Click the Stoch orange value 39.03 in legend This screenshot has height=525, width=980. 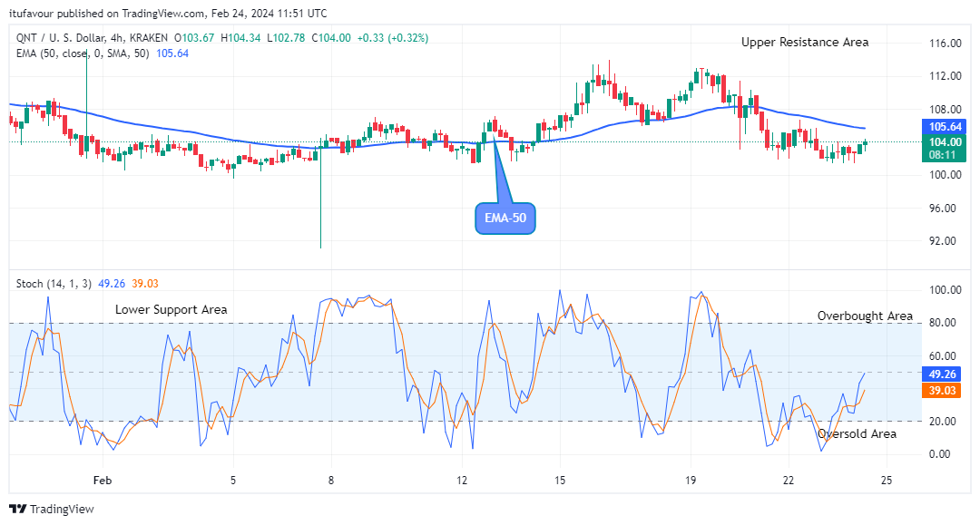pos(145,284)
